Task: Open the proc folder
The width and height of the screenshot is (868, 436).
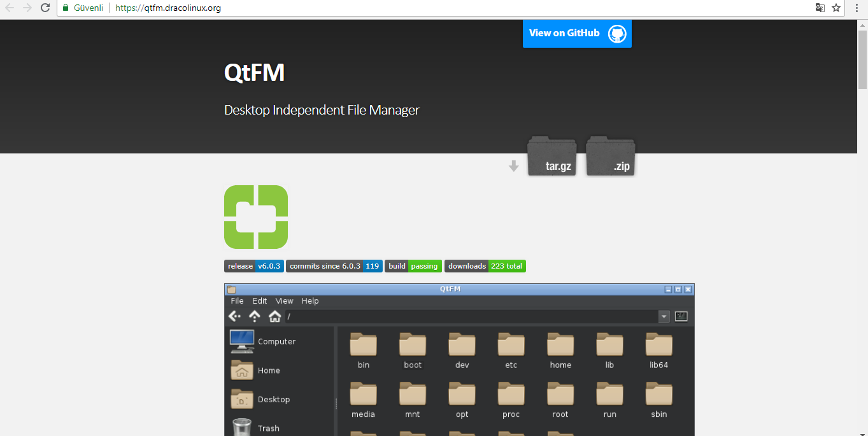Action: [511, 400]
